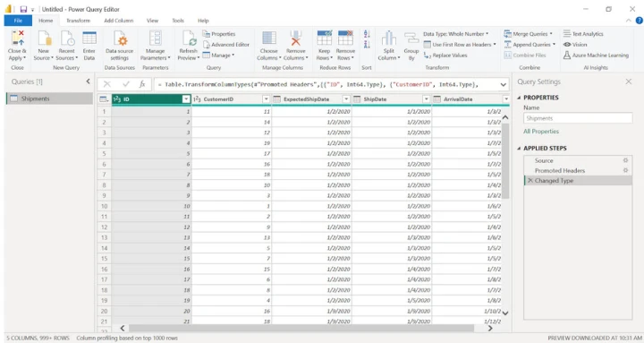
Task: Select the Shipments query
Action: coord(49,99)
